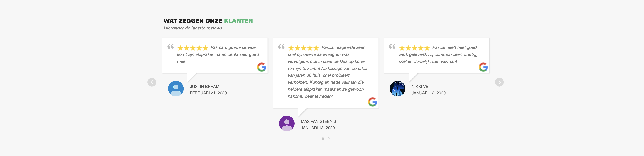Open Google logo on Justin Braam's review

(262, 67)
